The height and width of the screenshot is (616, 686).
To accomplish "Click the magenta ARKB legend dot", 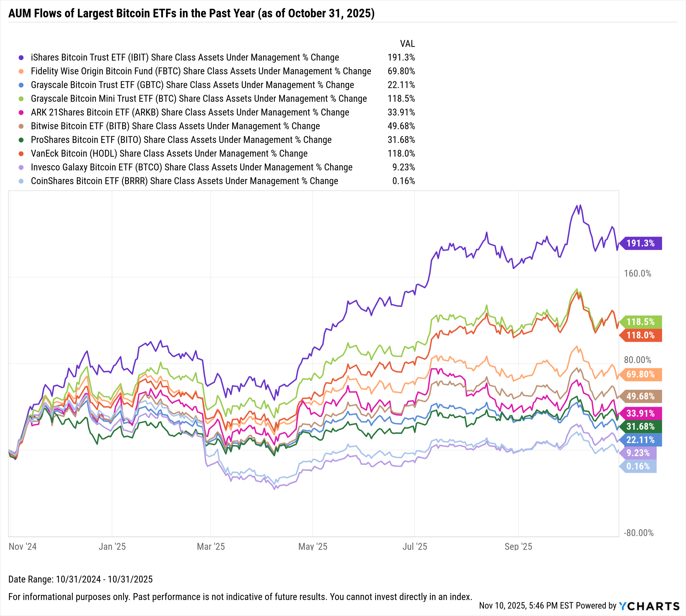I will [x=21, y=113].
